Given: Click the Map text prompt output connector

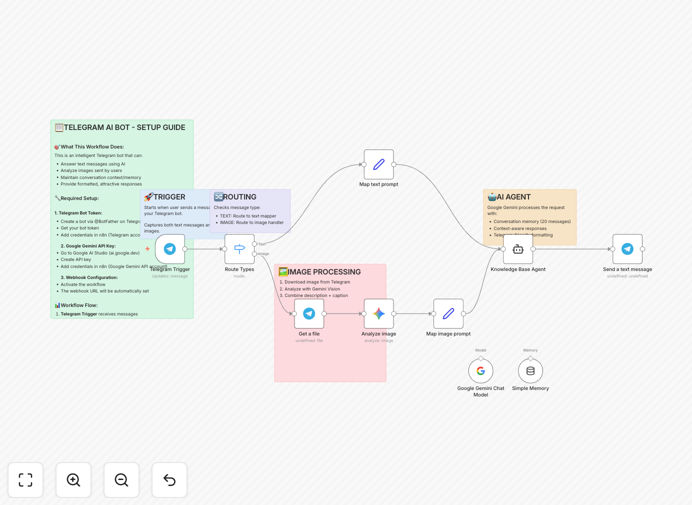Looking at the screenshot, I should 394,164.
